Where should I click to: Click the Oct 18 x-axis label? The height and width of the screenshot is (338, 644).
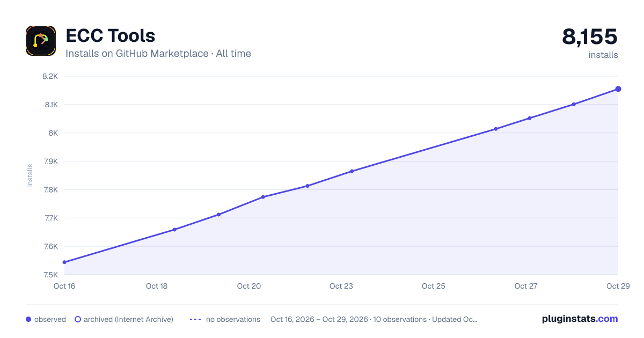pos(157,286)
